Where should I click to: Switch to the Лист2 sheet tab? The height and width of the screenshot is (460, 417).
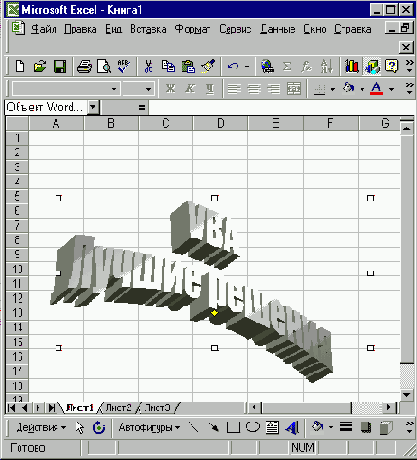(118, 408)
